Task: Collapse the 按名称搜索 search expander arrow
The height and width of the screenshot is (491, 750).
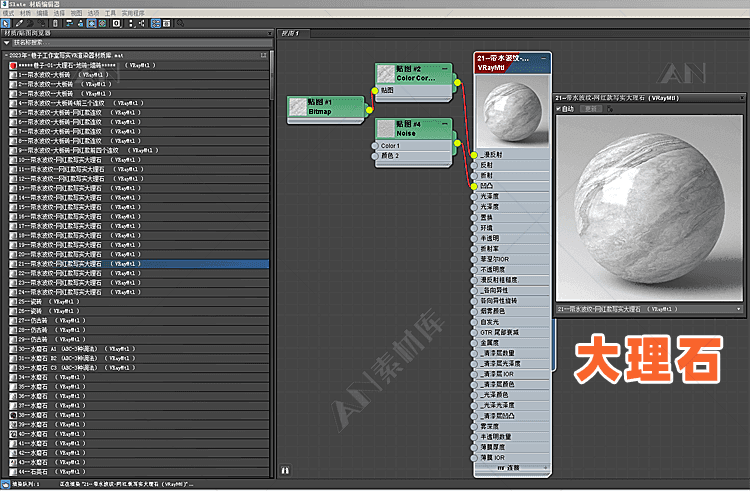Action: (x=8, y=43)
